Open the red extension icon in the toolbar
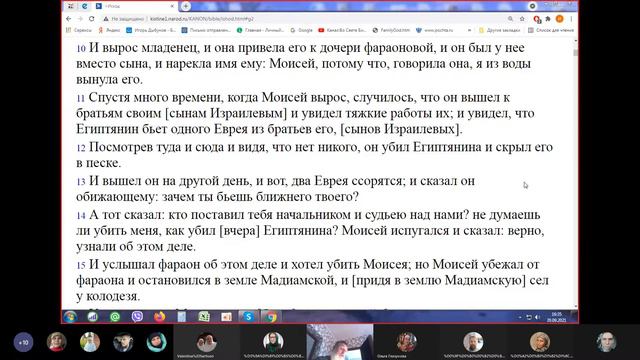This screenshot has width=640, height=360. click(x=537, y=19)
